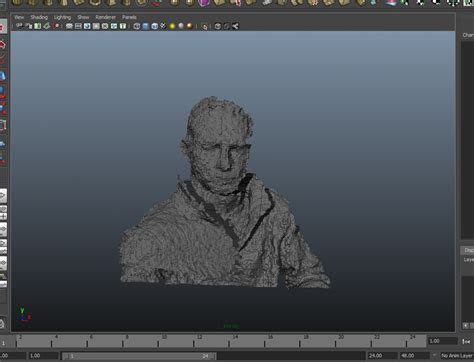Click the Isolate Select icon

point(204,26)
